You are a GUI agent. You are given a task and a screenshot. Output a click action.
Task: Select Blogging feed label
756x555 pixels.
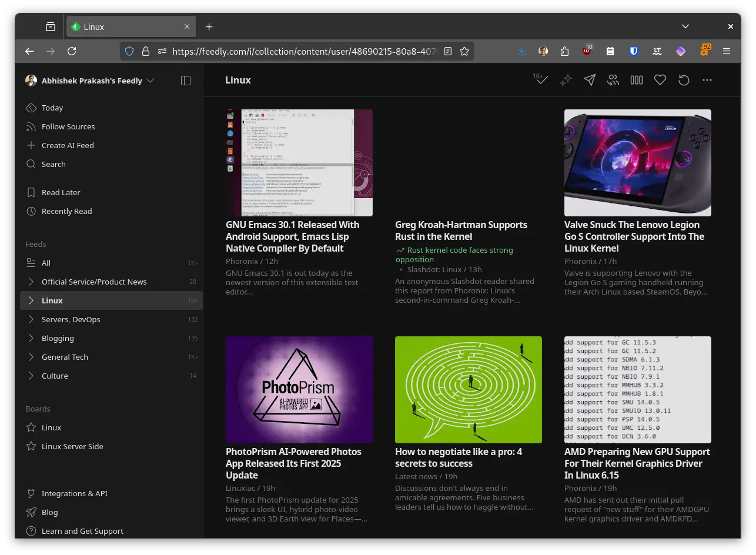click(x=58, y=338)
